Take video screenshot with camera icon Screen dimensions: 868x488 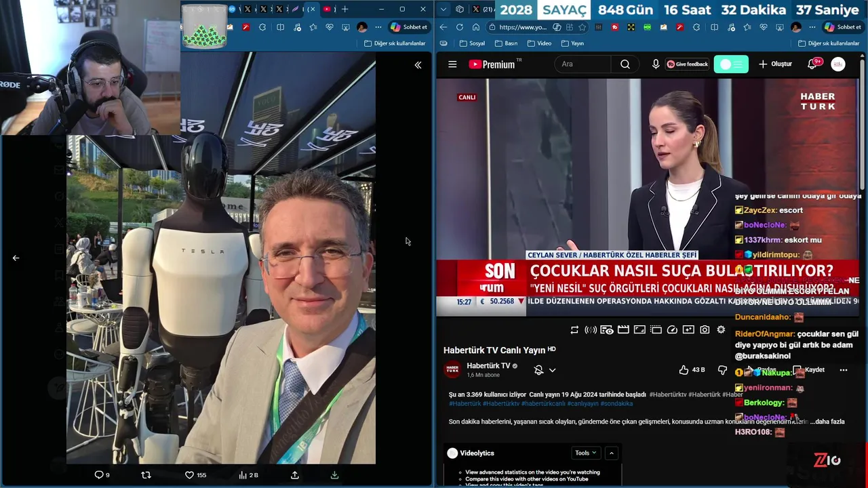[705, 330]
